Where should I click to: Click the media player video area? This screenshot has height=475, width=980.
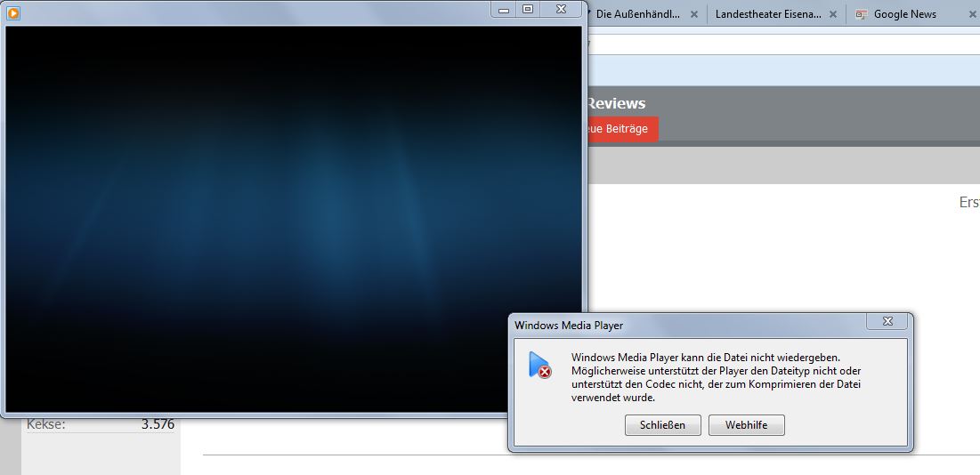[x=294, y=219]
